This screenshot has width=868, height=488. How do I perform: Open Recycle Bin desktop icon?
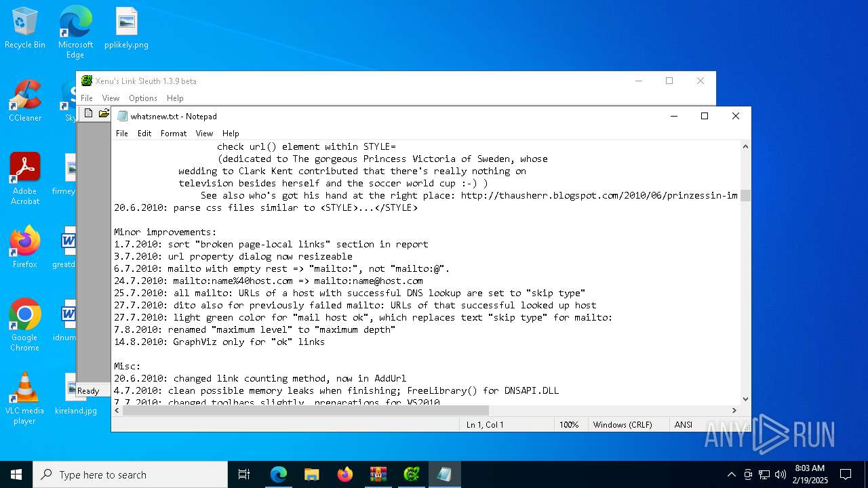(x=25, y=28)
